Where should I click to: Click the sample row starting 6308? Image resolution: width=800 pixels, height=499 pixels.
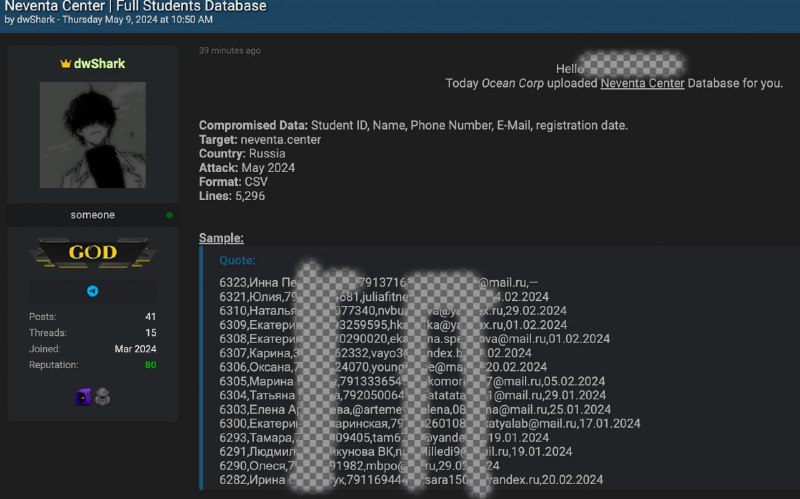[415, 339]
